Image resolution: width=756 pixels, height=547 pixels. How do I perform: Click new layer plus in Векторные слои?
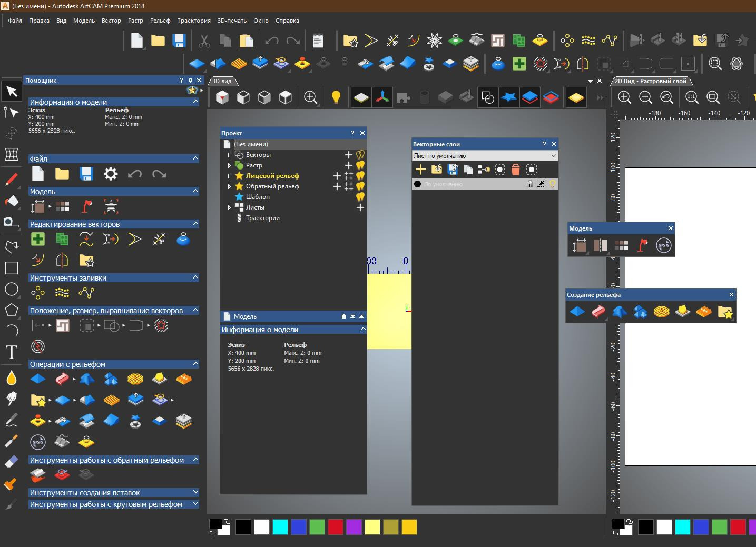420,169
